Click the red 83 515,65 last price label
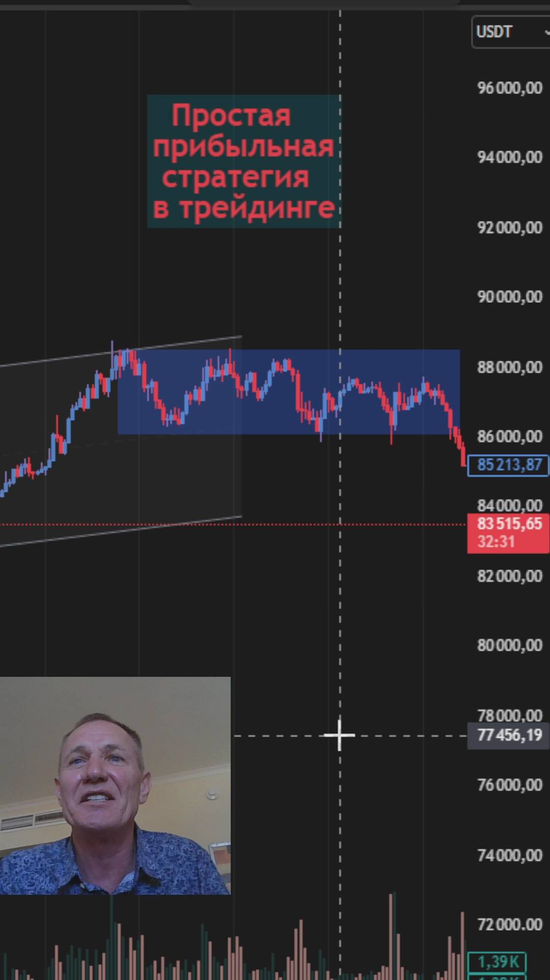This screenshot has width=550, height=980. 508,524
